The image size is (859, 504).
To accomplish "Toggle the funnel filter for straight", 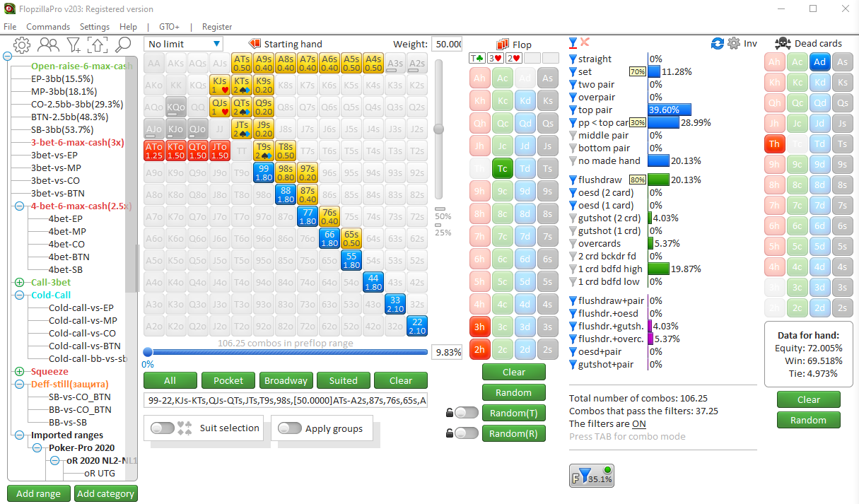I will [573, 59].
